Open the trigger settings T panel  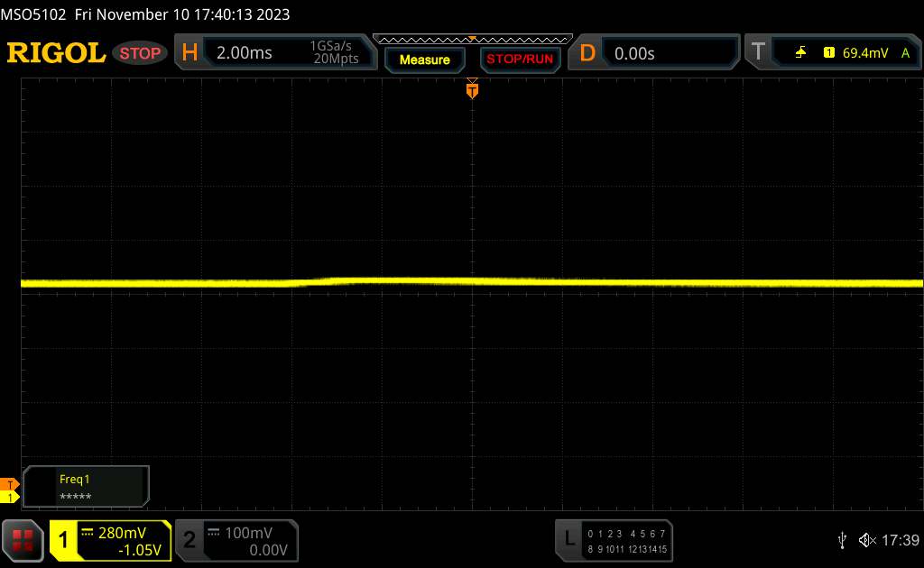(758, 53)
